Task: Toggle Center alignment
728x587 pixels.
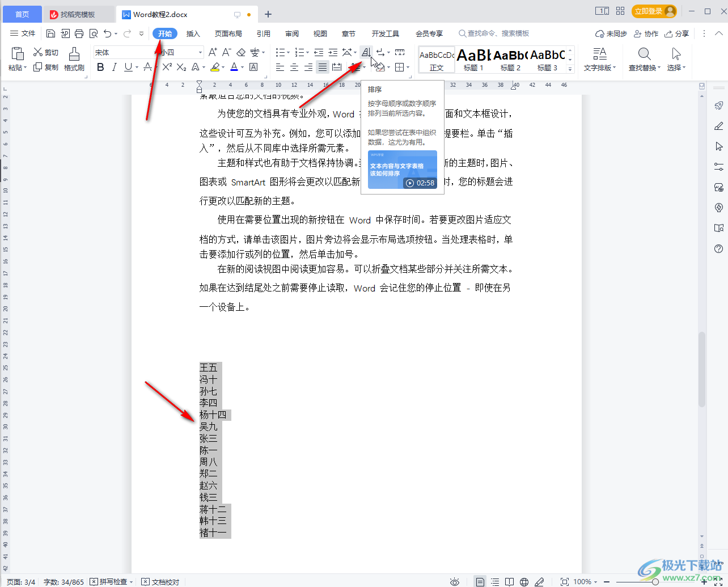Action: pos(294,67)
